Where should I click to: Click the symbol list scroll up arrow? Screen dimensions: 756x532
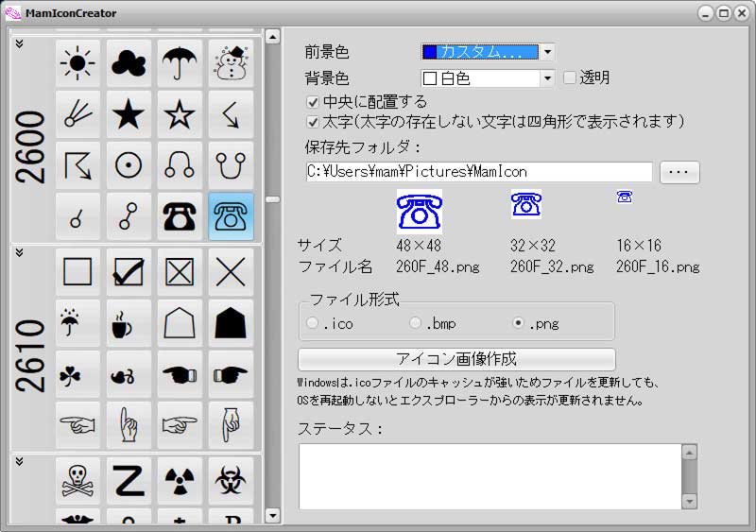272,37
